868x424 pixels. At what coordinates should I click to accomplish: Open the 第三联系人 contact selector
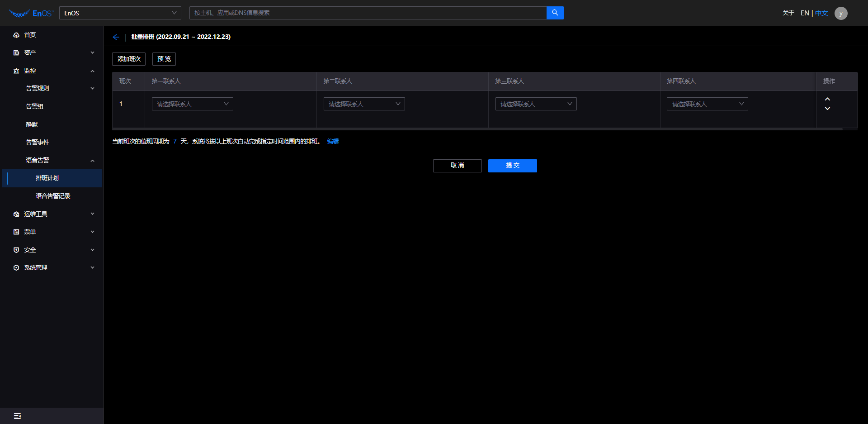(x=536, y=104)
